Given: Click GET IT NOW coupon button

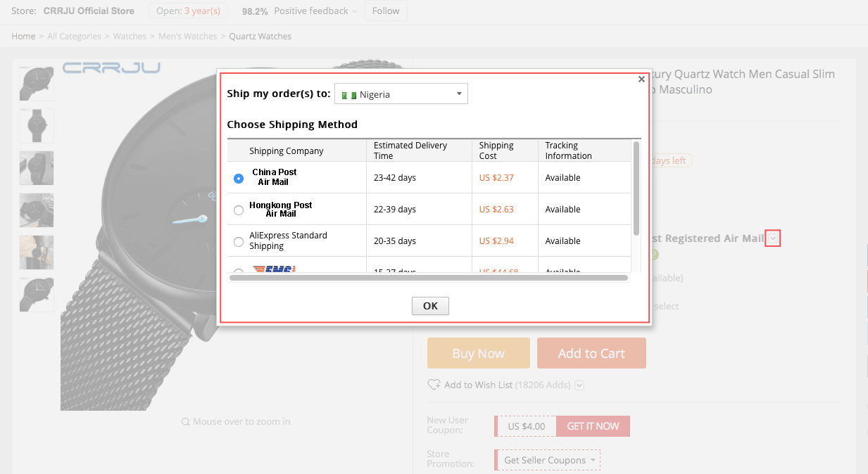Looking at the screenshot, I should pyautogui.click(x=593, y=426).
